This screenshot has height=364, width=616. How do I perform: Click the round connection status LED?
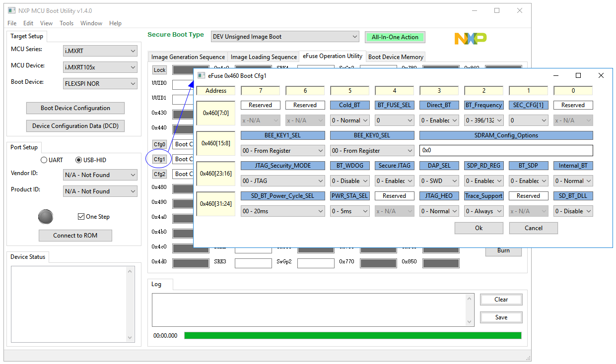click(x=46, y=217)
